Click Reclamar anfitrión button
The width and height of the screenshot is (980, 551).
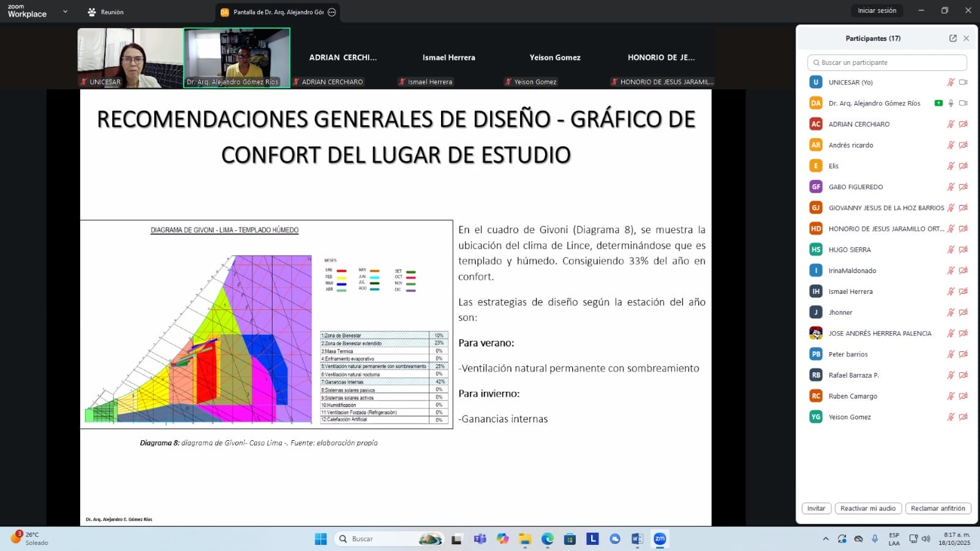pos(937,508)
